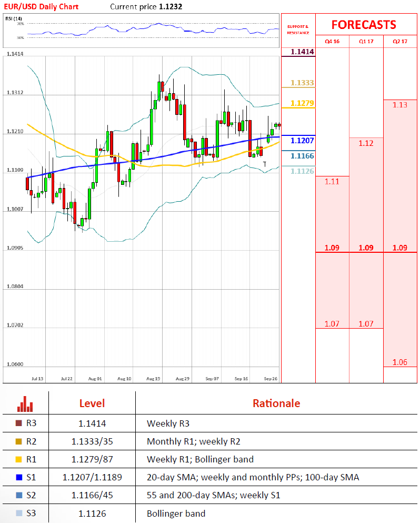Click the Q2 17 column header
The width and height of the screenshot is (420, 523).
click(x=400, y=42)
